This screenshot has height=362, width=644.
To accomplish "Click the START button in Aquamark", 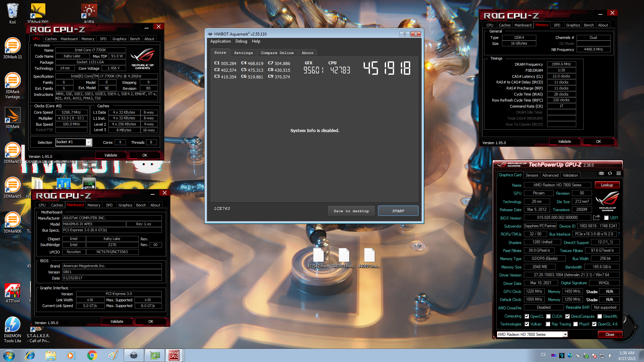I will point(398,211).
